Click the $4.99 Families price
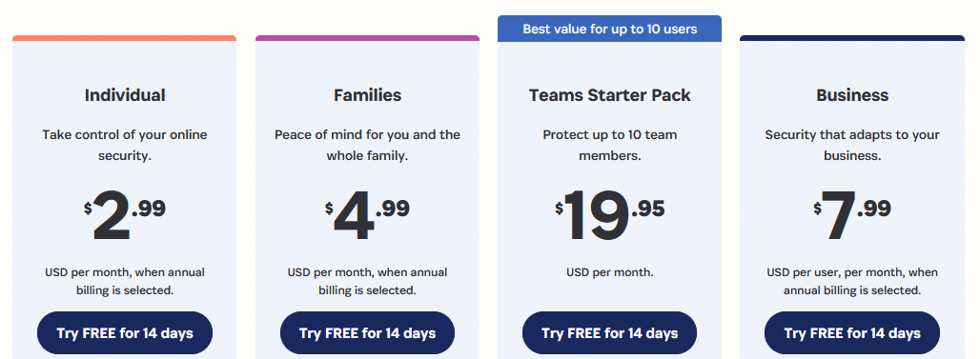 pyautogui.click(x=367, y=215)
